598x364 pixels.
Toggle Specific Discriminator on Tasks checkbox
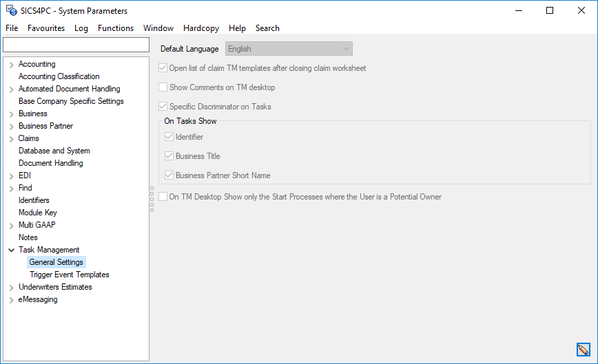coord(163,107)
